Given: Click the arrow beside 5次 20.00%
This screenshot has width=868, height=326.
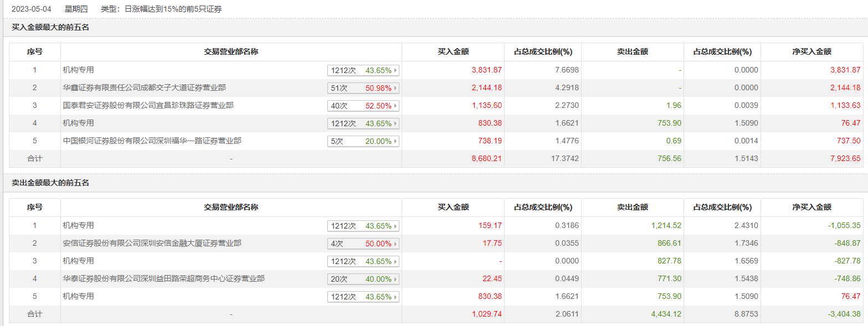Looking at the screenshot, I should pyautogui.click(x=396, y=141).
